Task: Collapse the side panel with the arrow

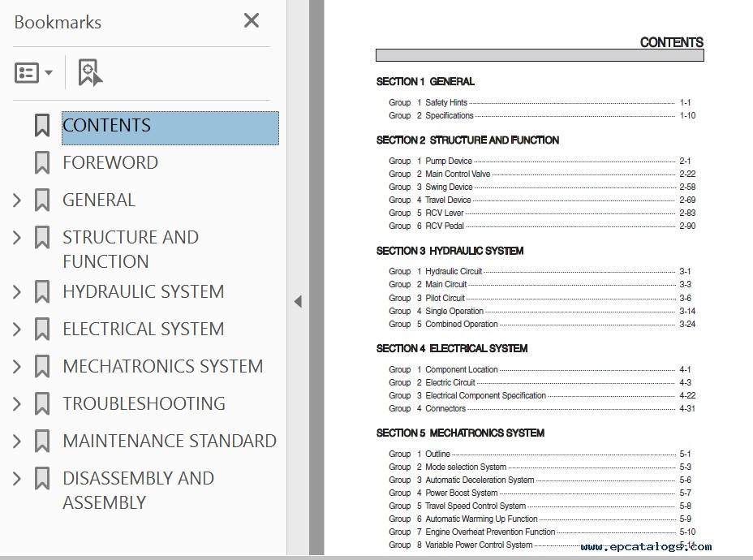Action: pos(299,302)
